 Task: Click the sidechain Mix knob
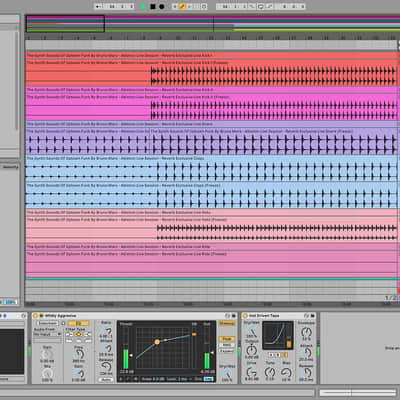click(47, 373)
